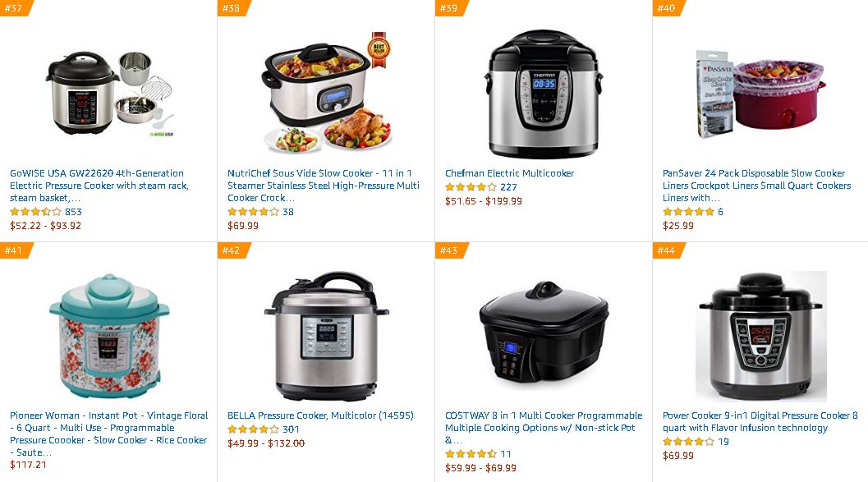Open Pioneer Woman Instant Pot Vintage Floral listing
The image size is (868, 482).
pos(109,434)
